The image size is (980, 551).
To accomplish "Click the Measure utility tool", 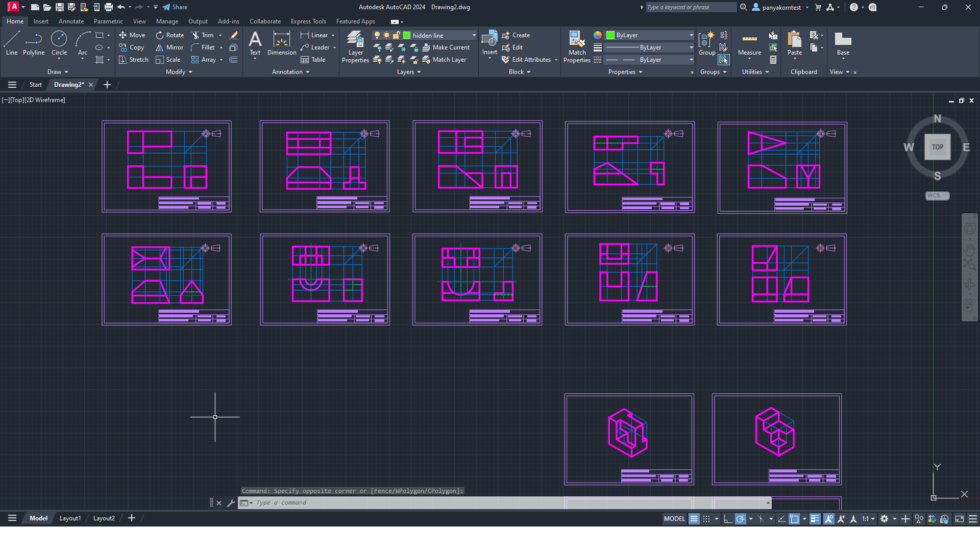I will 749,43.
